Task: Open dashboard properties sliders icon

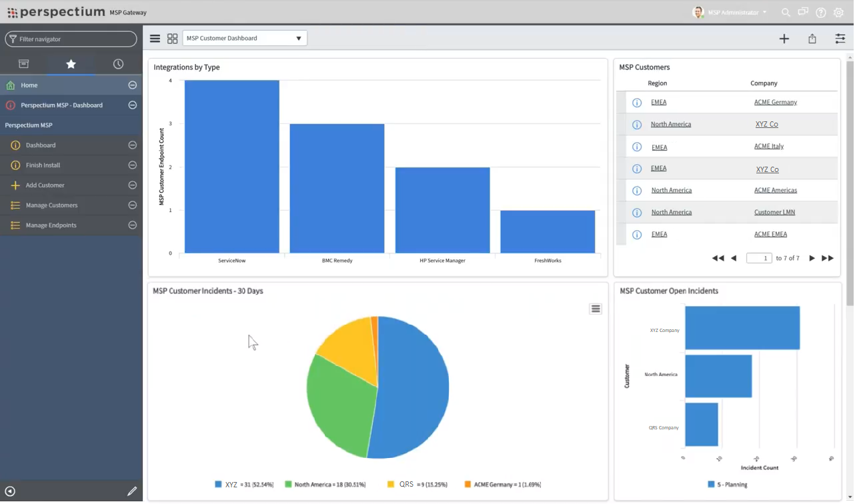Action: coord(840,39)
